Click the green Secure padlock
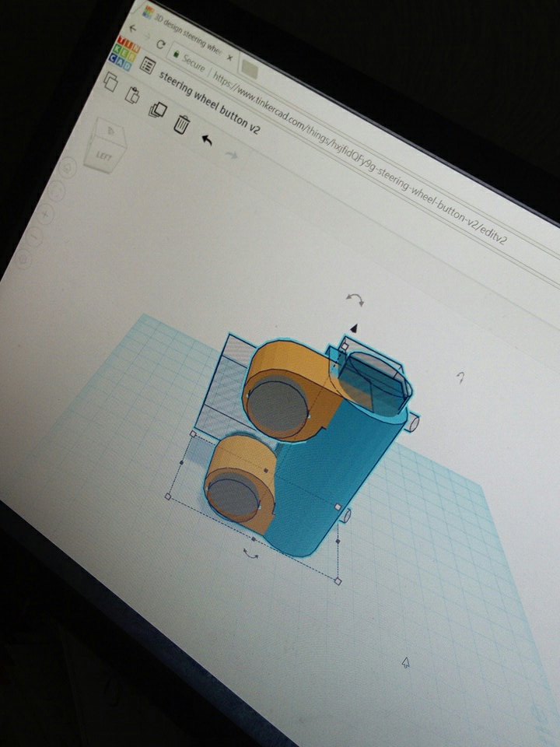Image resolution: width=560 pixels, height=747 pixels. (x=177, y=54)
